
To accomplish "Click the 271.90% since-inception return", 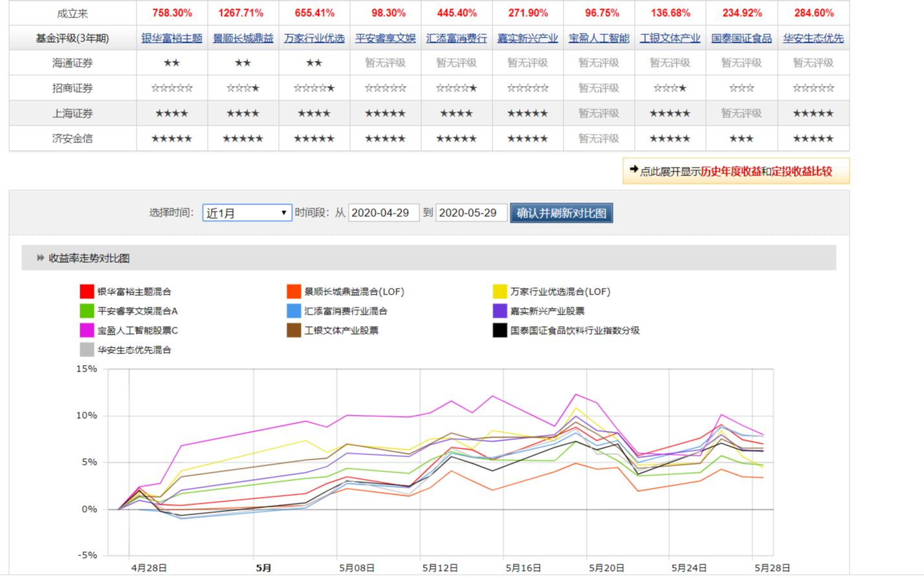I will click(x=528, y=13).
